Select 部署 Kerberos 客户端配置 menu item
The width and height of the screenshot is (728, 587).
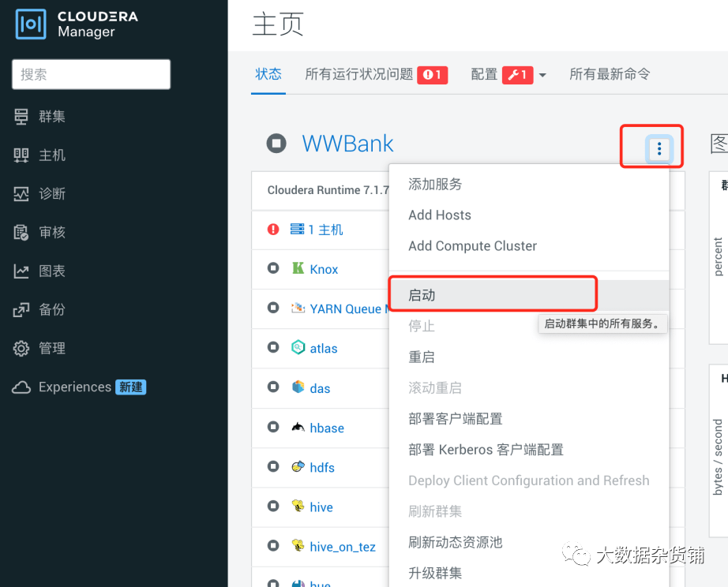tap(529, 450)
